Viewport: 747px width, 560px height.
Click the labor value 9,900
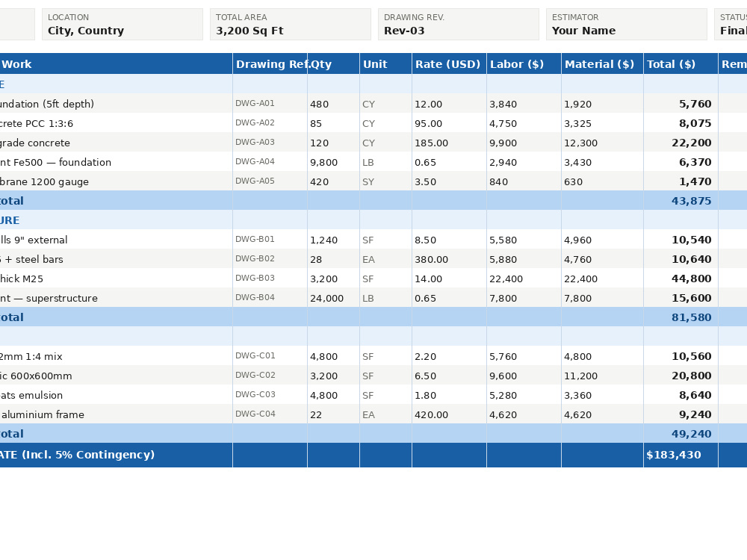click(503, 143)
